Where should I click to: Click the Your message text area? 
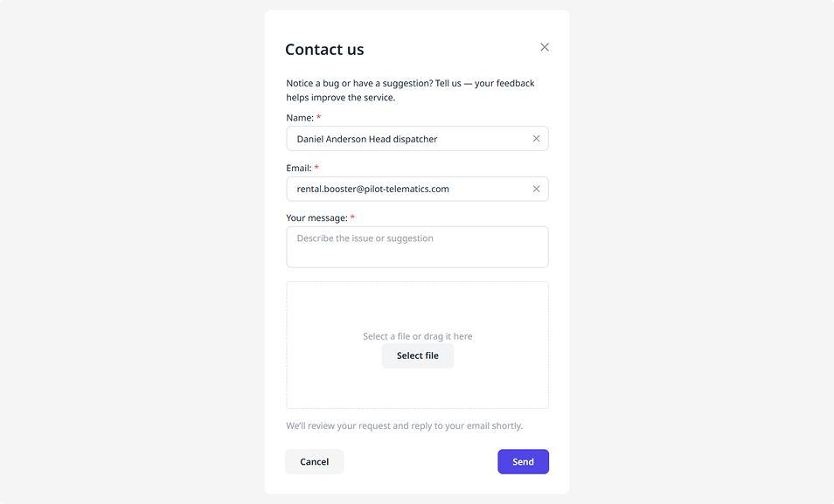coord(417,247)
